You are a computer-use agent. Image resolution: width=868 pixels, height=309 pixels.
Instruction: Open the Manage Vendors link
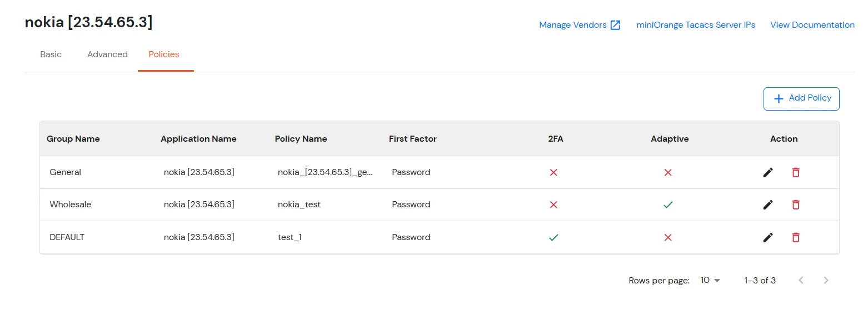click(x=573, y=25)
